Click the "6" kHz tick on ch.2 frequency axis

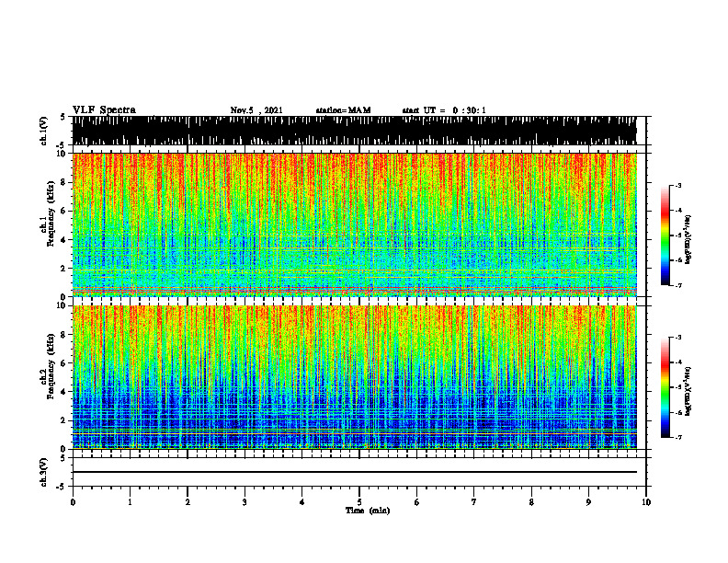tap(64, 363)
